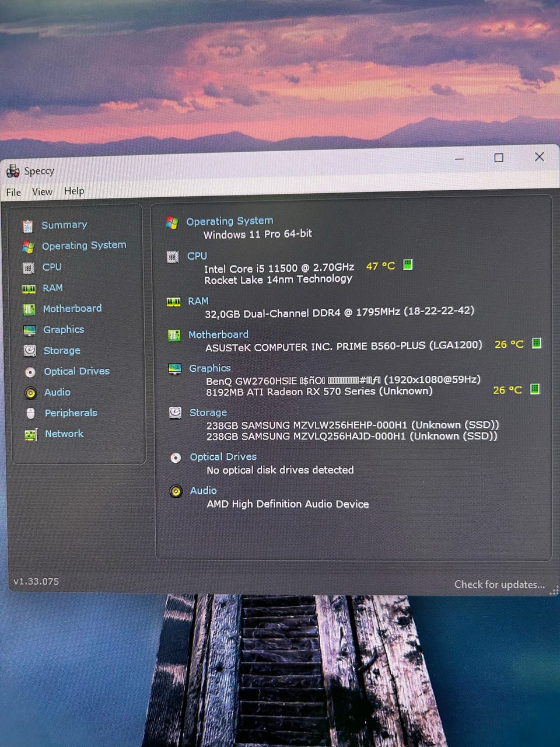
Task: Click the Optical Drives disc icon in sidebar
Action: point(30,372)
